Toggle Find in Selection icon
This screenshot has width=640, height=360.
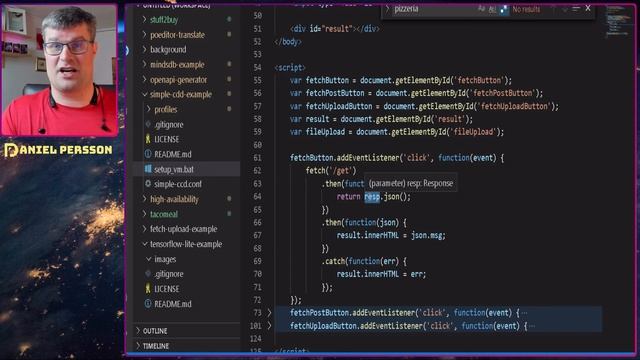[576, 8]
